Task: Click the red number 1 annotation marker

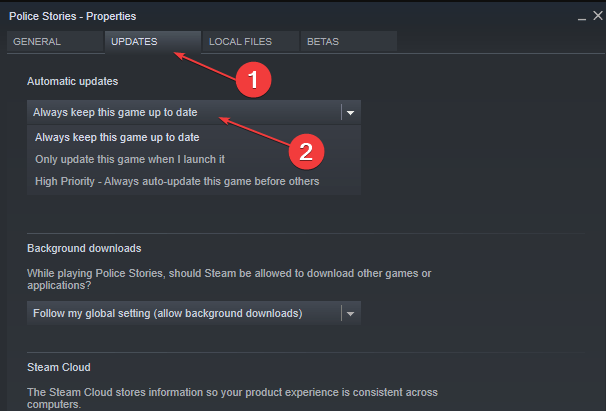Action: tap(254, 80)
